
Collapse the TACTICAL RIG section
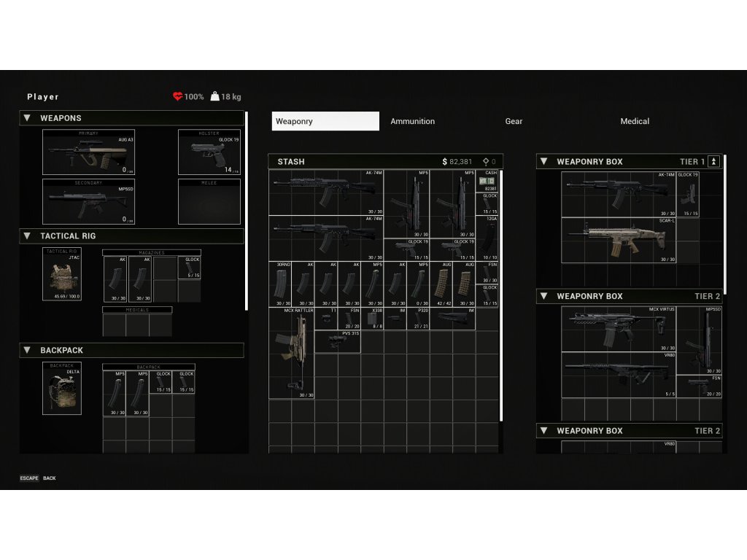click(27, 236)
